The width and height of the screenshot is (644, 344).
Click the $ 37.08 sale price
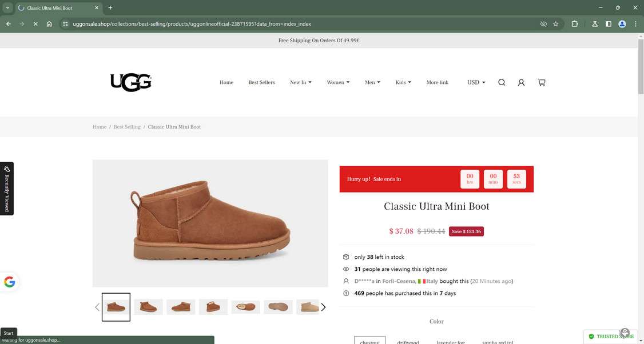[x=401, y=231]
